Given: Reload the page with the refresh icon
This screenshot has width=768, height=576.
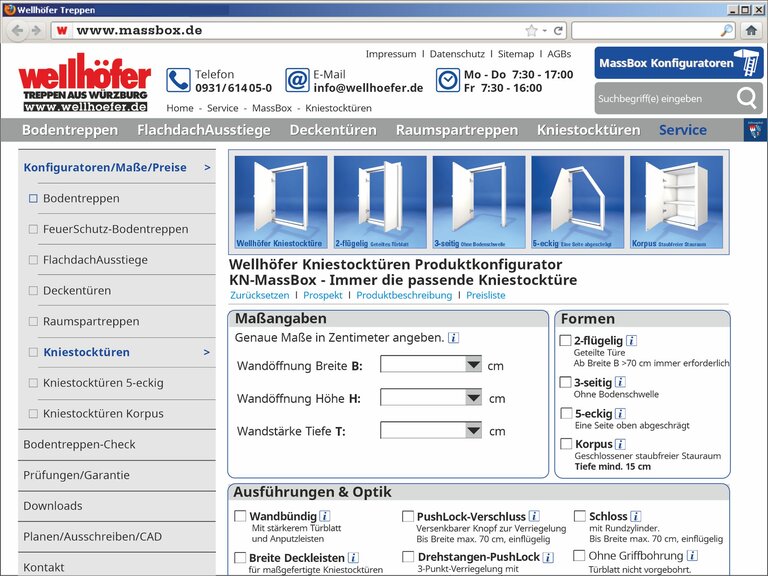Looking at the screenshot, I should pos(558,30).
